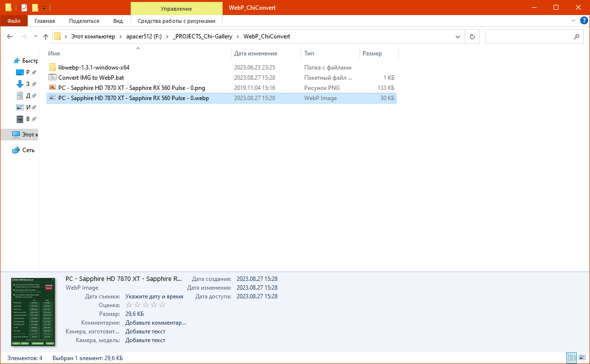Open the pinned Pictures item labeled И
This screenshot has width=590, height=364.
coord(26,107)
